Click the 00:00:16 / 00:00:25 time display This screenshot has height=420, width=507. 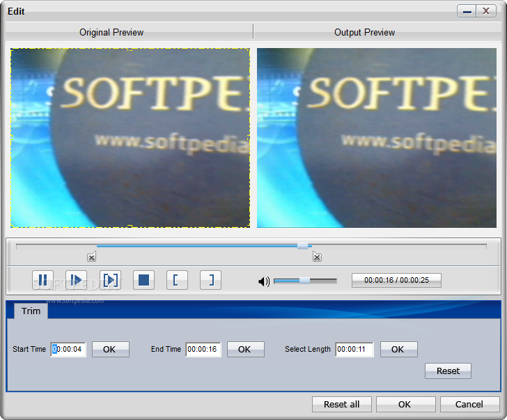click(396, 280)
